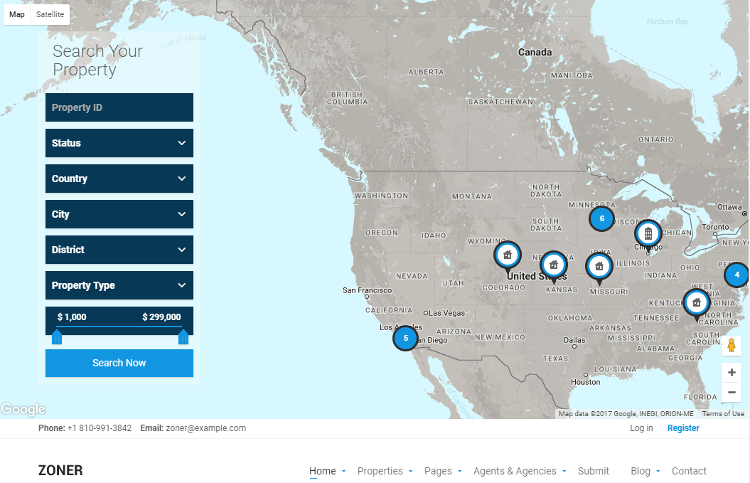Open the Property Type dropdown
Screen dimensions: 750x483
pos(119,285)
